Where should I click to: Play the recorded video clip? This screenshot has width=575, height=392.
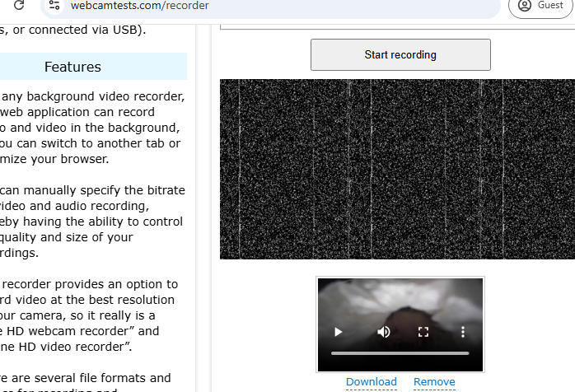[338, 332]
